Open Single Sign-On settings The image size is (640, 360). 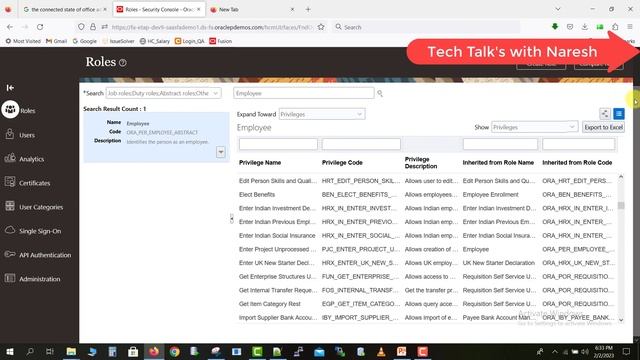click(40, 231)
